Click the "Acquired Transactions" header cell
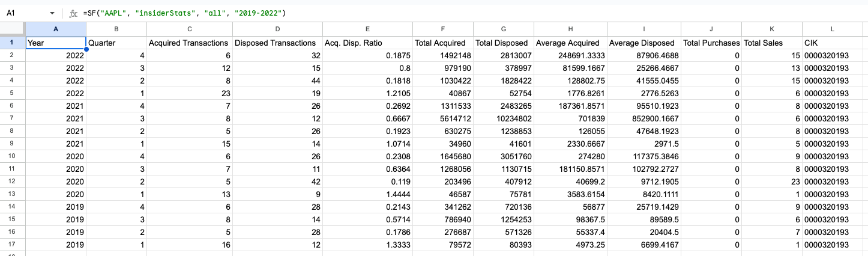The height and width of the screenshot is (256, 868). (x=189, y=43)
